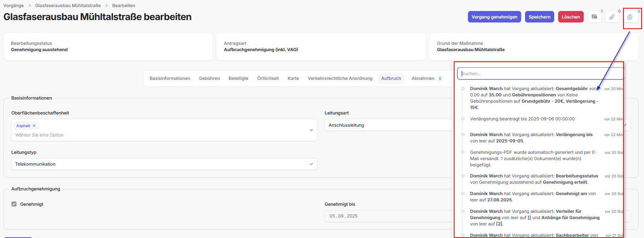Click the red Löschen button

(570, 17)
